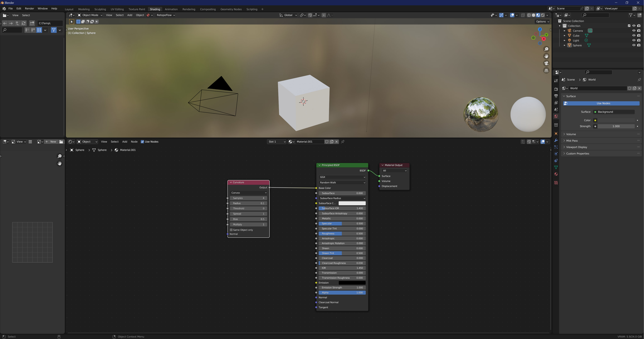Open the Physics properties tab
This screenshot has height=339, width=644.
point(556,154)
